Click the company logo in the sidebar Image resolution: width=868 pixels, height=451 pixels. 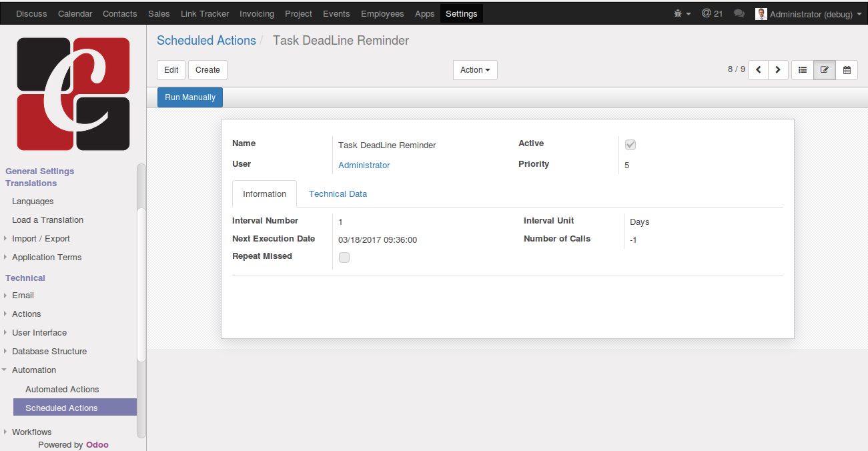73,93
